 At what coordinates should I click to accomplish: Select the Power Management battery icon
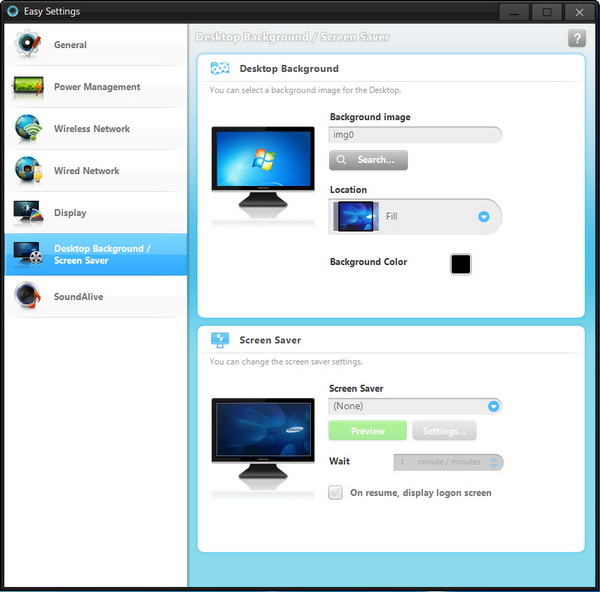tap(27, 87)
